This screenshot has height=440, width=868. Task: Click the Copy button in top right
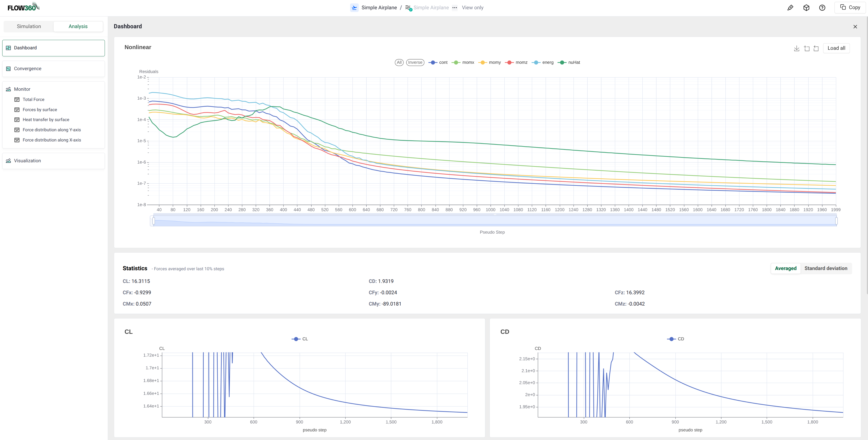(x=850, y=7)
